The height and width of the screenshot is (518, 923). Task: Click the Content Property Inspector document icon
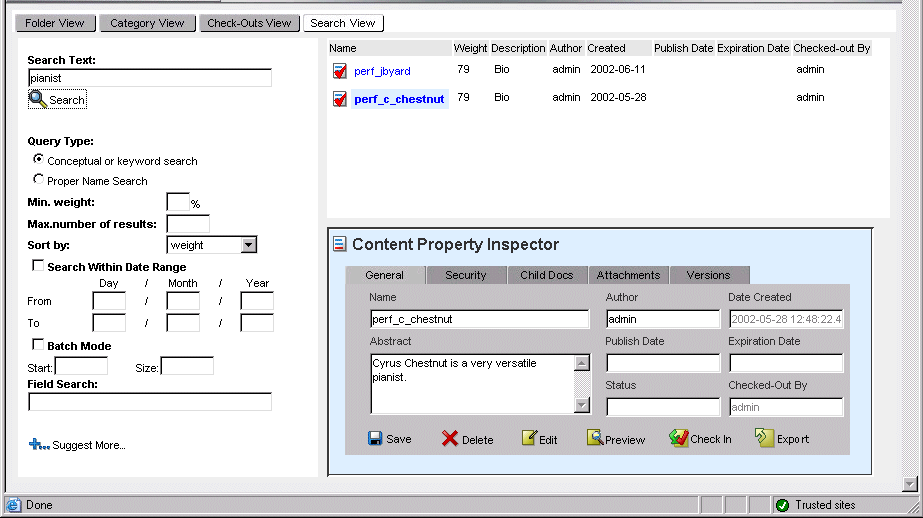click(340, 244)
